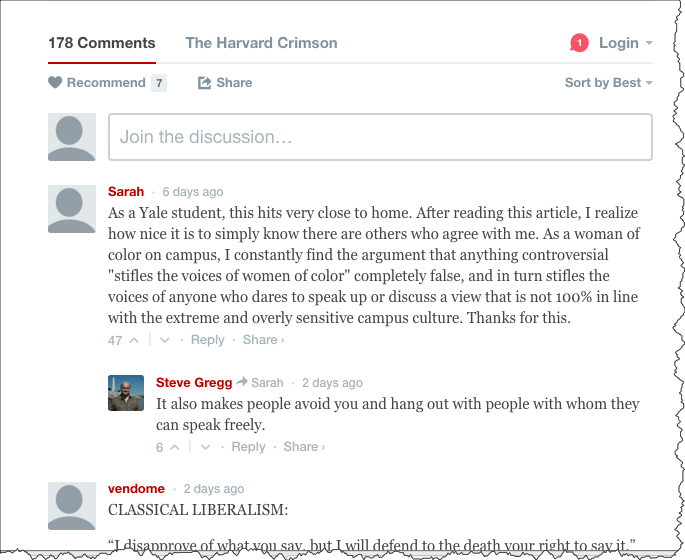Click the red notification bubble icon
685x560 pixels.
(x=579, y=43)
